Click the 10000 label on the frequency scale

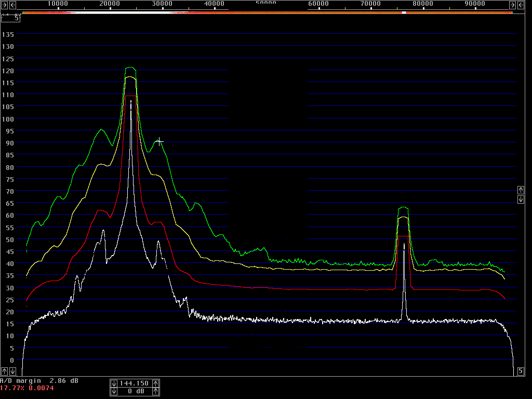coord(57,4)
